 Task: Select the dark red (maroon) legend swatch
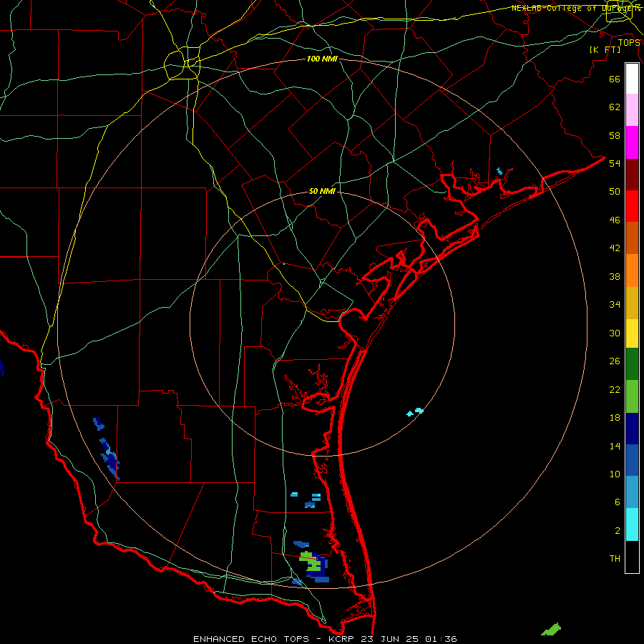632,175
